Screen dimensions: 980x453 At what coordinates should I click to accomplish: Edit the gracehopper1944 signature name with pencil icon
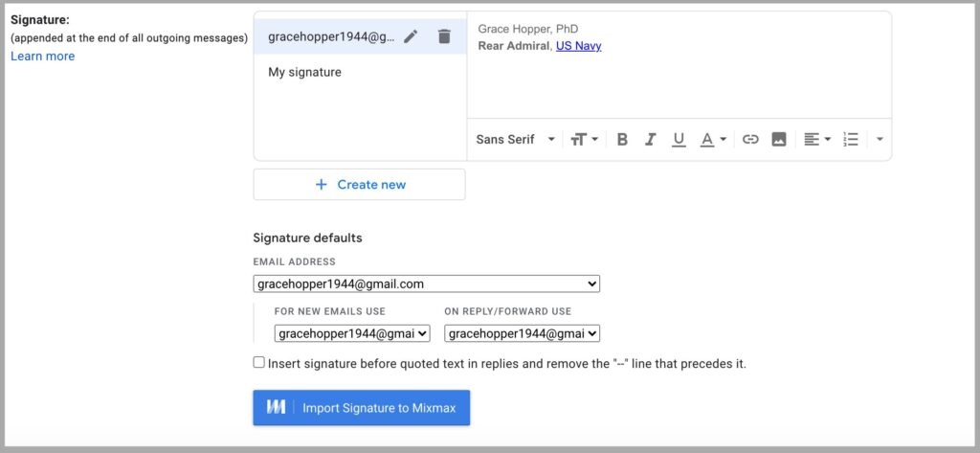click(410, 37)
